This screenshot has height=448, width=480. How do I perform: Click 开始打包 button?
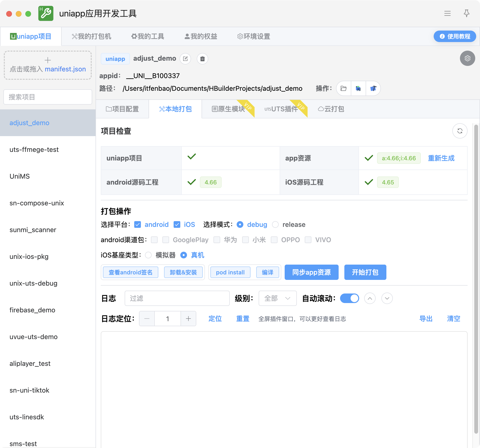pyautogui.click(x=365, y=272)
